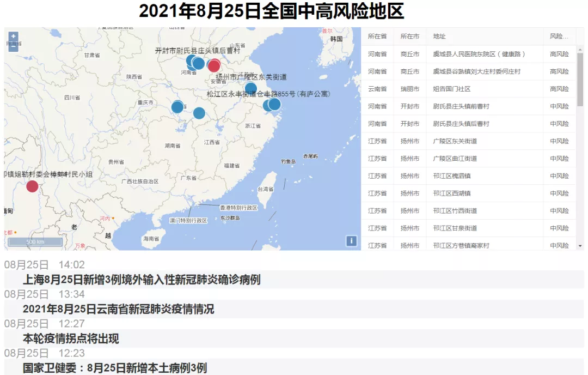
Task: Select the blue Yangzhou marker in Jiangsu
Action: [x=251, y=89]
